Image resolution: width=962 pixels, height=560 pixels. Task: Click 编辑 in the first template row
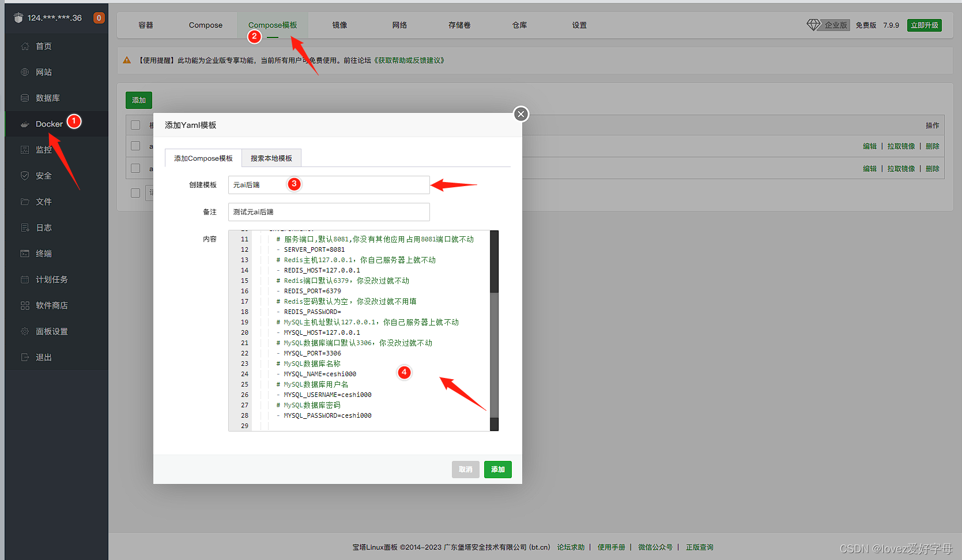(x=870, y=146)
